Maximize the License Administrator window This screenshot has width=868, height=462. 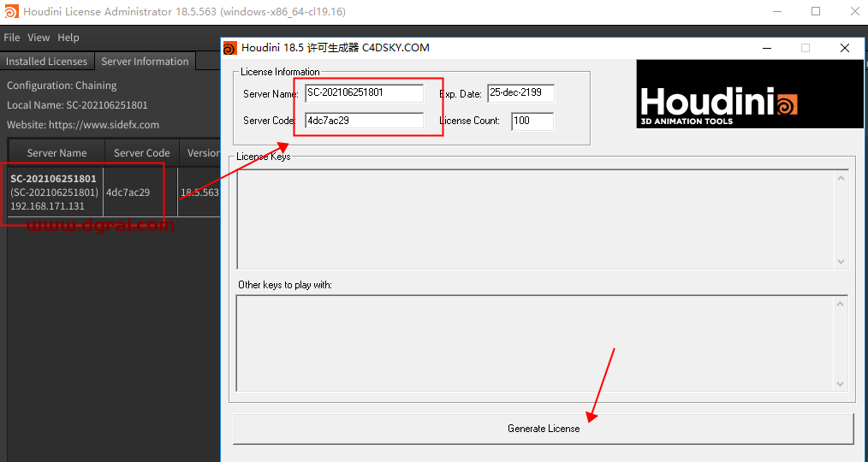pos(816,12)
